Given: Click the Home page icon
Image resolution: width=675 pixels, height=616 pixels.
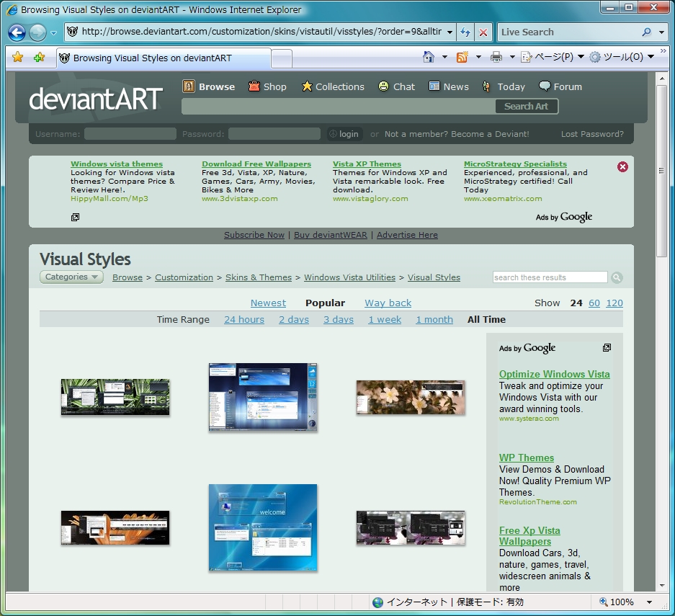Looking at the screenshot, I should tap(429, 57).
